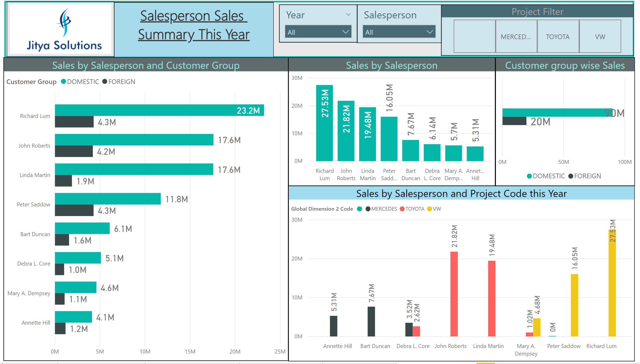The width and height of the screenshot is (640, 364).
Task: Click the VW legend marker in project chart
Action: pyautogui.click(x=430, y=209)
